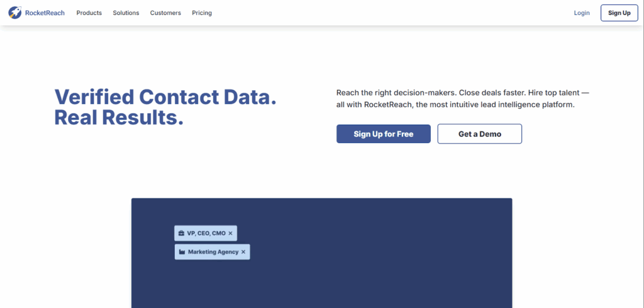Go to the Pricing page

[x=202, y=13]
